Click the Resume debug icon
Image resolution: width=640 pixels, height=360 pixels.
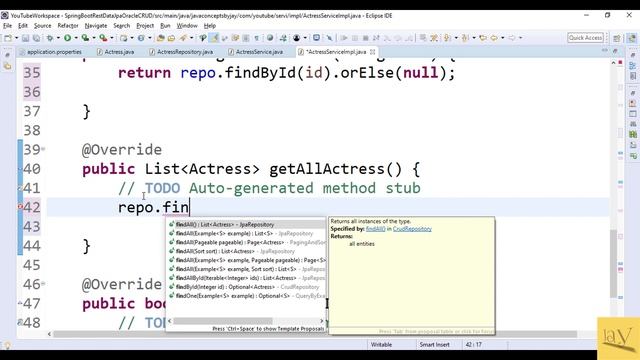click(x=344, y=38)
